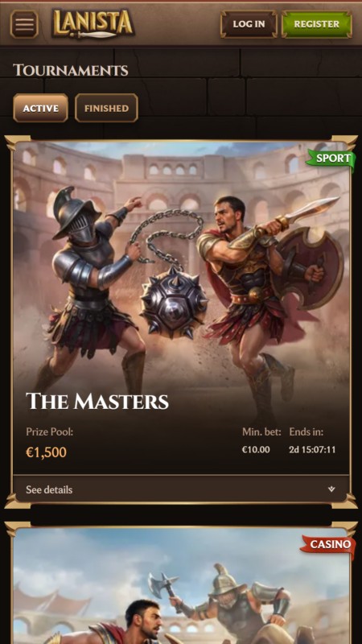Open The Masters tournament title
This screenshot has height=644, width=362.
tap(97, 401)
